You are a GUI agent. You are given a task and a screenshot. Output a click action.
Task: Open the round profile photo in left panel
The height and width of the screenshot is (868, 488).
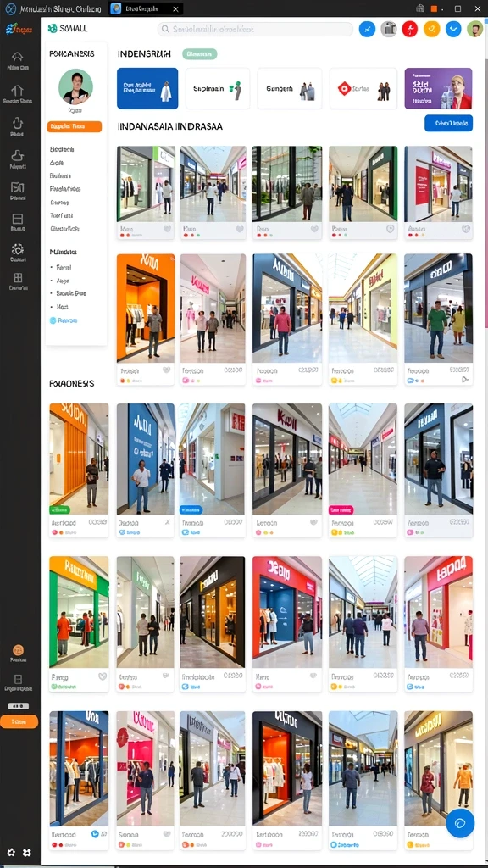75,86
